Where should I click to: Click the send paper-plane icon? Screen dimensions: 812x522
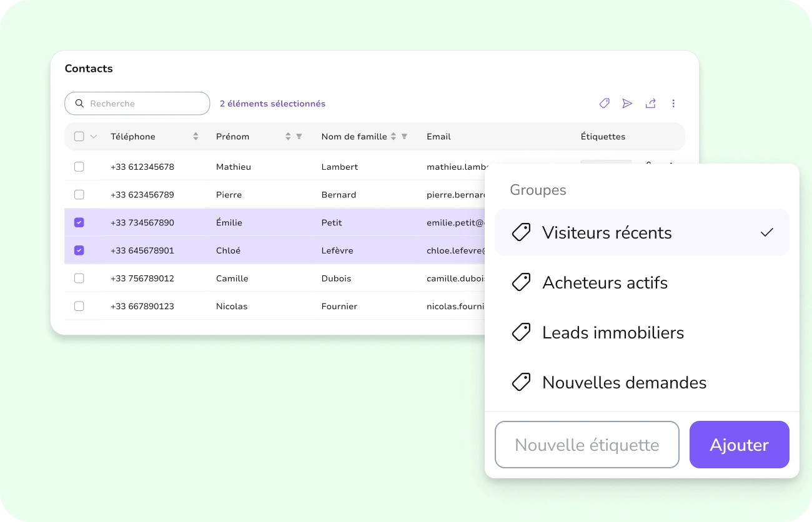[627, 104]
